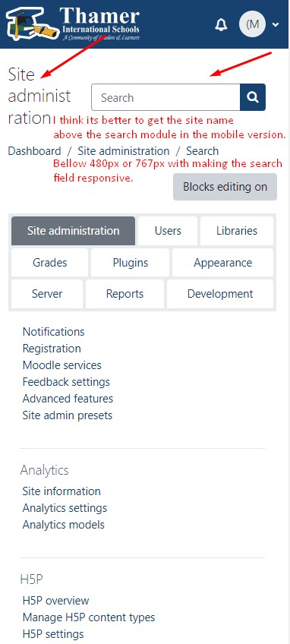Open Moodle services link
Image resolution: width=290 pixels, height=644 pixels.
coord(62,365)
